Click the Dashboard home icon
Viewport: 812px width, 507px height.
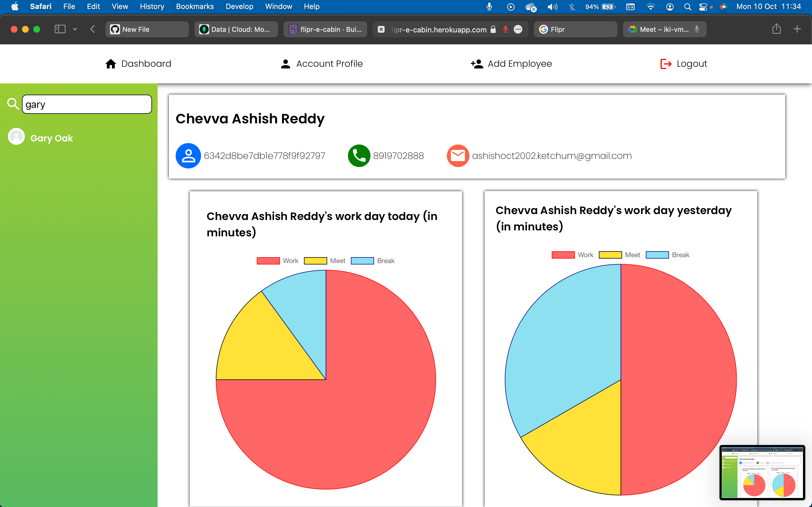coord(111,64)
